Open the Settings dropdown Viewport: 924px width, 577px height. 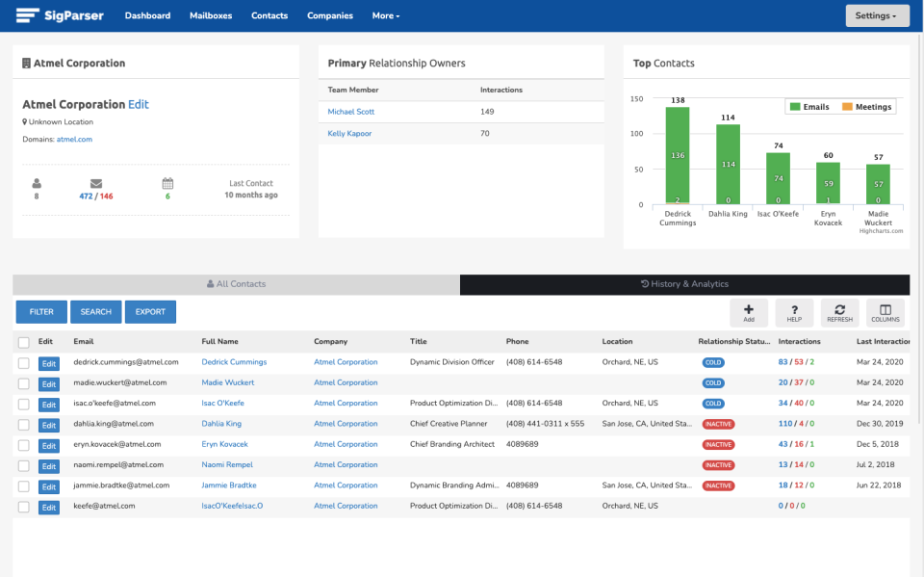pos(876,15)
